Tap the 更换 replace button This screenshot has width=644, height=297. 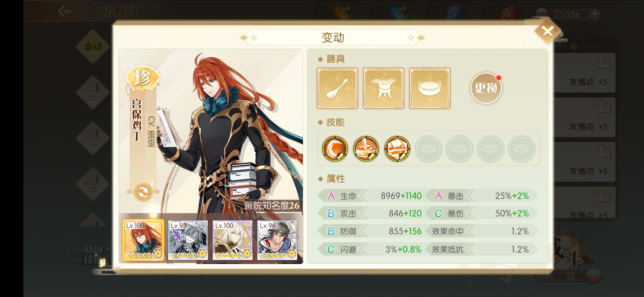pos(486,88)
